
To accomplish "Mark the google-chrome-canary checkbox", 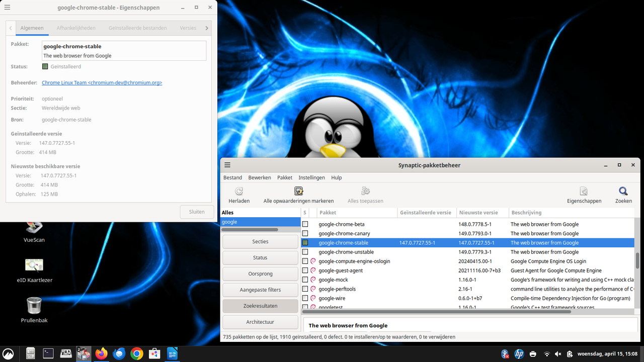I will coord(305,233).
